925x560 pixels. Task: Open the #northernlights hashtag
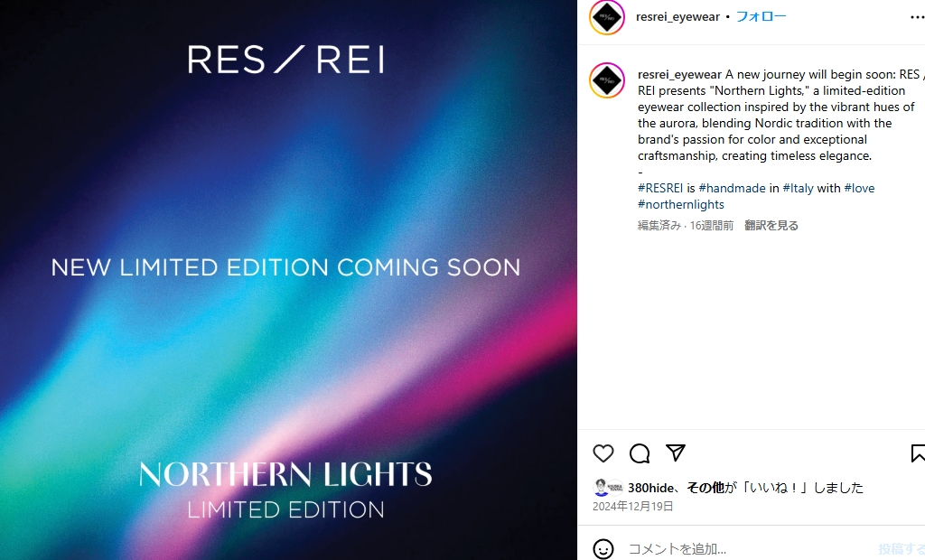point(681,205)
